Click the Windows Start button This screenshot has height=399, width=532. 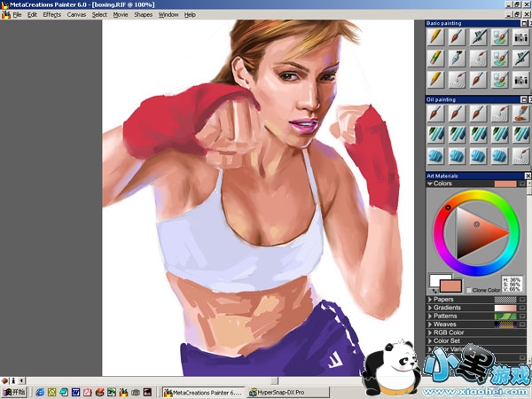click(13, 391)
